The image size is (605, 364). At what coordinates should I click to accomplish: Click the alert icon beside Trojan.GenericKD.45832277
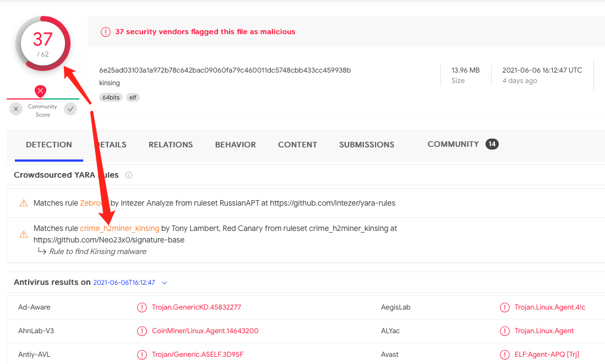click(142, 307)
